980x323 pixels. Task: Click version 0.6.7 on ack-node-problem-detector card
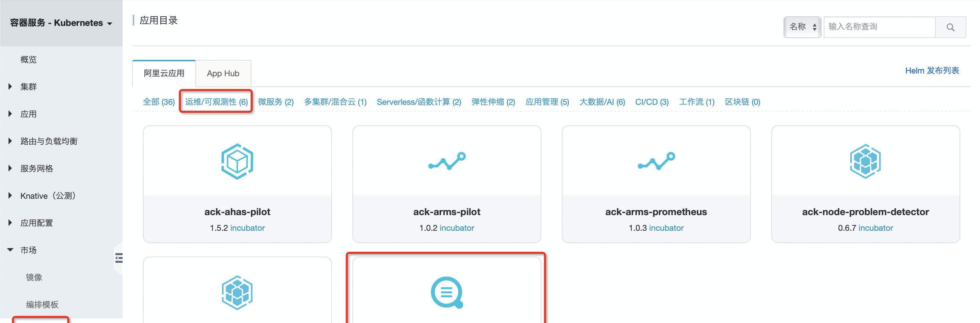[x=847, y=228]
